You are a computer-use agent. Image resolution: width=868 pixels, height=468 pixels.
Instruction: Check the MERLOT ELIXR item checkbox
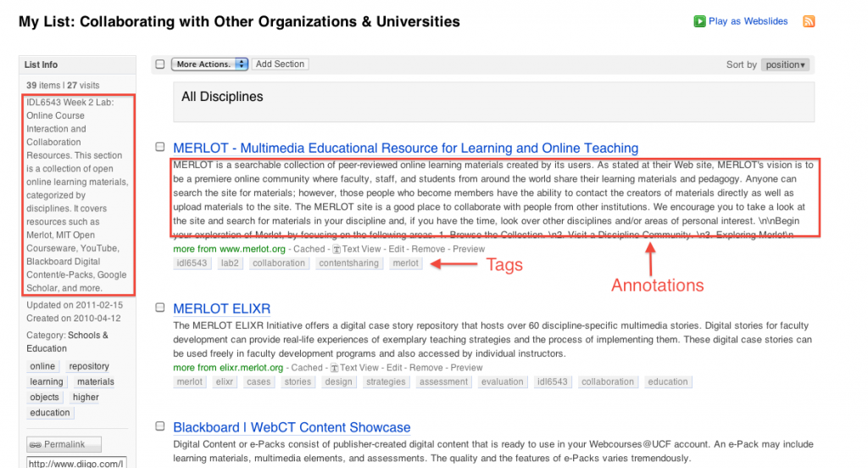160,308
